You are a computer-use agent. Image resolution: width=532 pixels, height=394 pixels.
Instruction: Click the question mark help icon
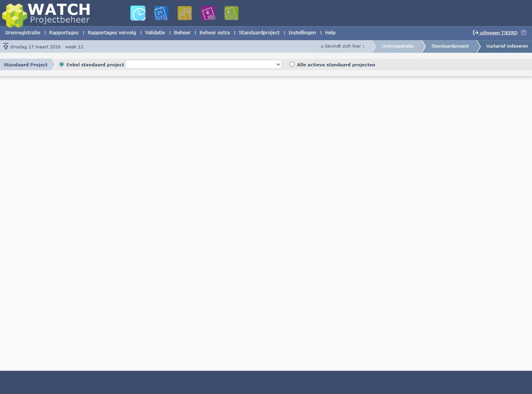tap(524, 33)
